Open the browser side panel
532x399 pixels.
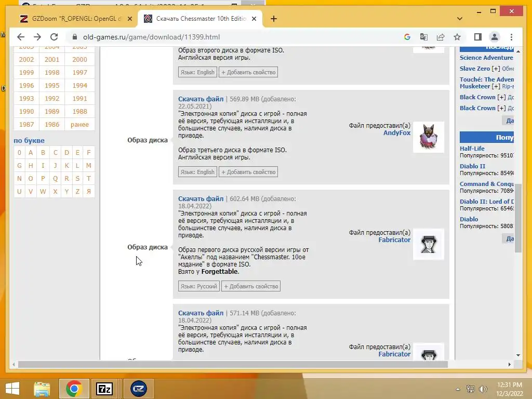point(478,37)
